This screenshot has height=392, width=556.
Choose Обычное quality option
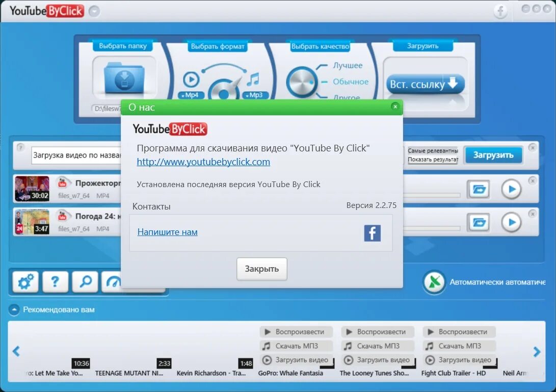[350, 82]
